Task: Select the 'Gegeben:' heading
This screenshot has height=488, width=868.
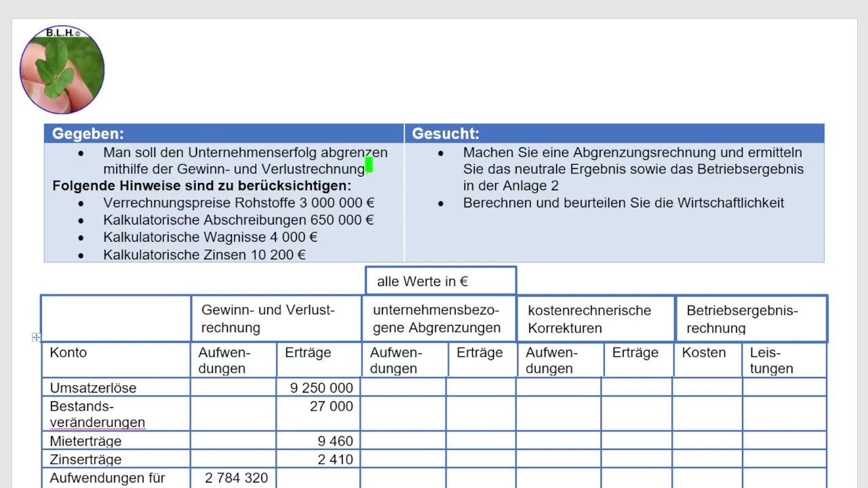Action: [88, 134]
